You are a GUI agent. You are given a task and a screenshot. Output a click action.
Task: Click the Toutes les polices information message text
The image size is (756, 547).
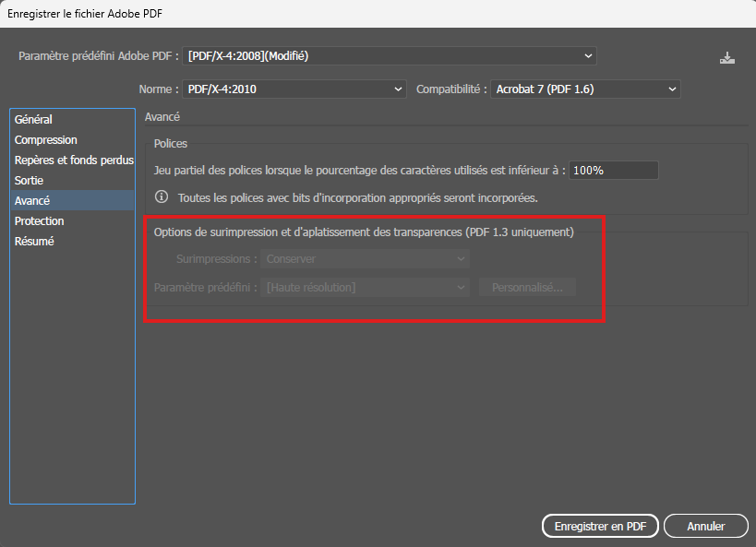tap(357, 197)
